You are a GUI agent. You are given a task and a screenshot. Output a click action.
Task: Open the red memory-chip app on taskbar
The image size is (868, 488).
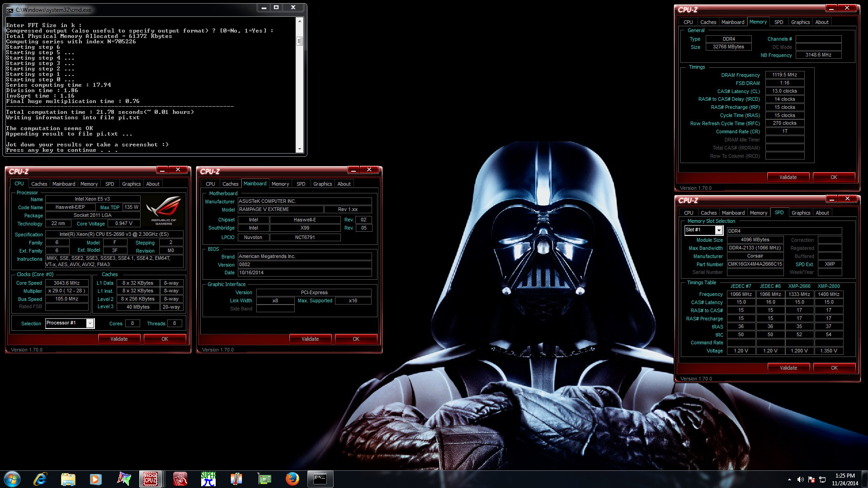tap(180, 479)
